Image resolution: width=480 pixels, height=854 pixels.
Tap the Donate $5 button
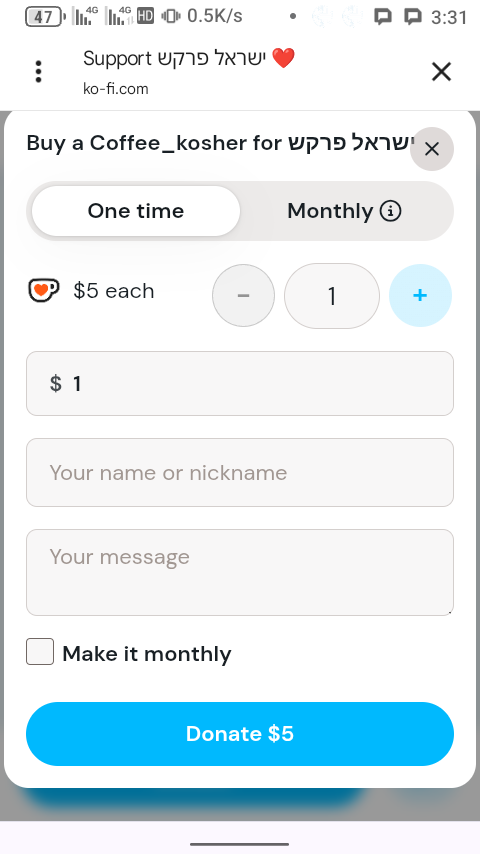click(240, 734)
